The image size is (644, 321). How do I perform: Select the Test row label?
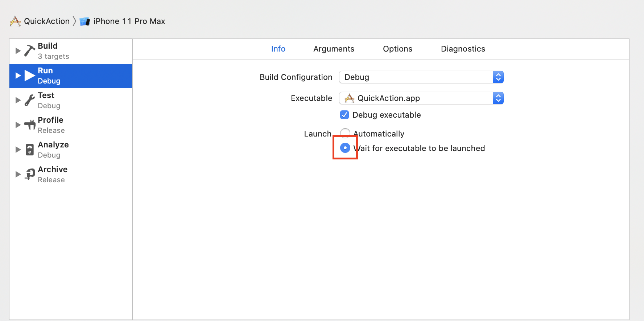click(46, 95)
